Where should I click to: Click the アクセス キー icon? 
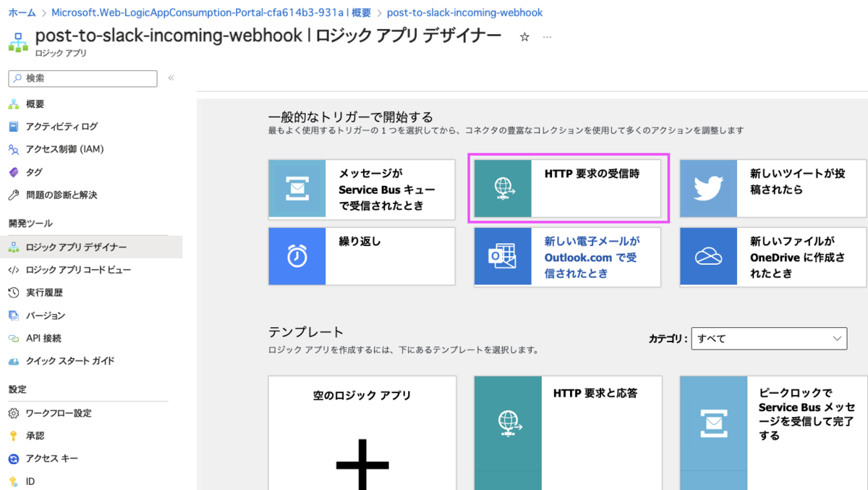point(14,459)
